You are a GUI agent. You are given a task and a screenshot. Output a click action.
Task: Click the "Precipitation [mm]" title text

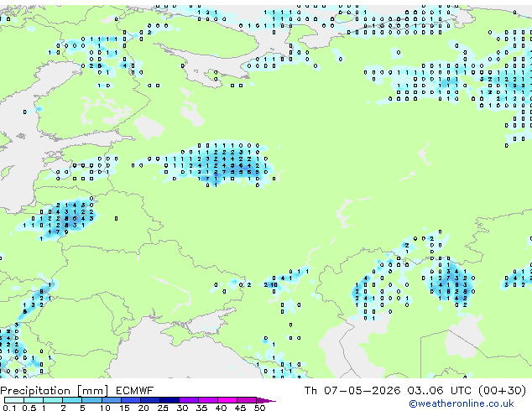tap(55, 391)
